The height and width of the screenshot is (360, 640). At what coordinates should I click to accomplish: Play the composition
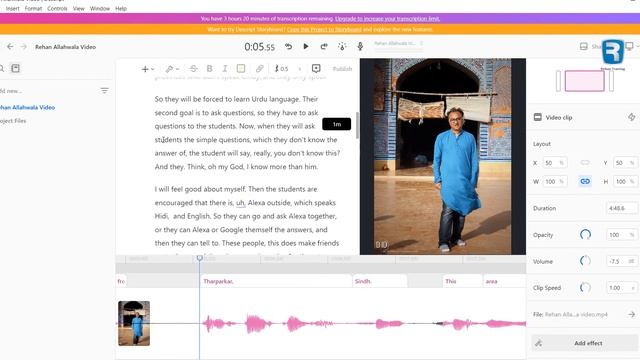[x=306, y=47]
